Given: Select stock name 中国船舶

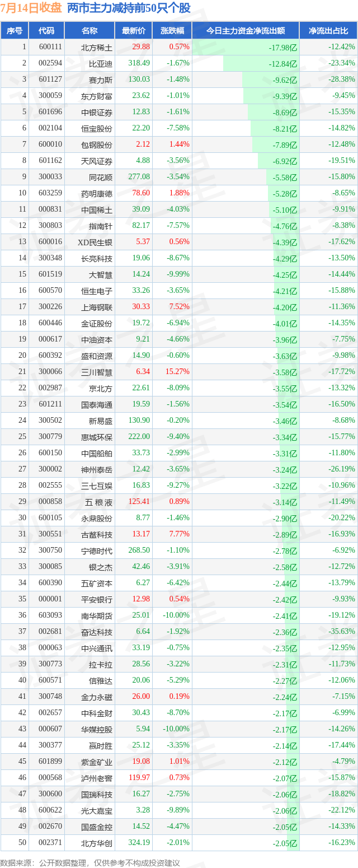Looking at the screenshot, I should pos(97,453).
